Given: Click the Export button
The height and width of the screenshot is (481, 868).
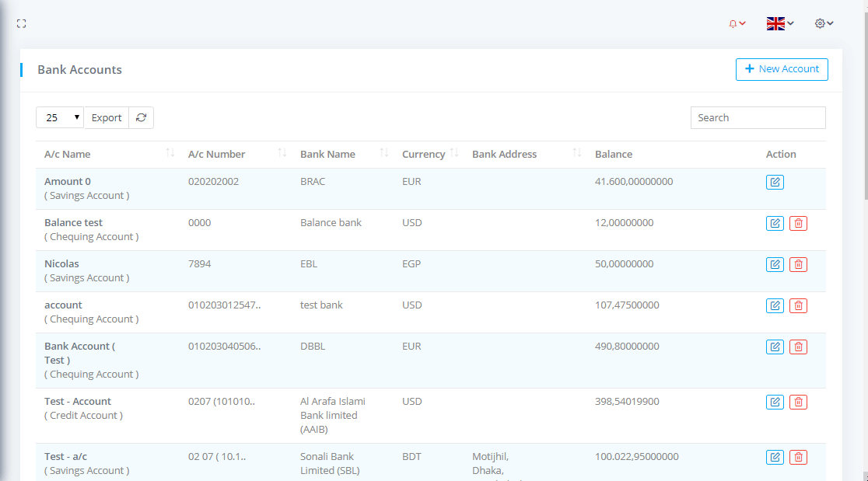Looking at the screenshot, I should click(107, 117).
